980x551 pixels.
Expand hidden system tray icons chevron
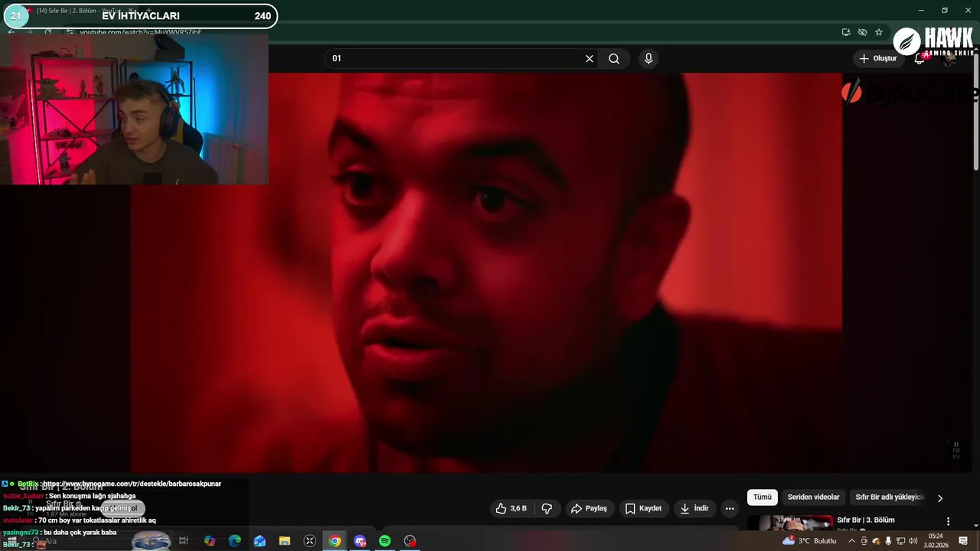point(851,541)
